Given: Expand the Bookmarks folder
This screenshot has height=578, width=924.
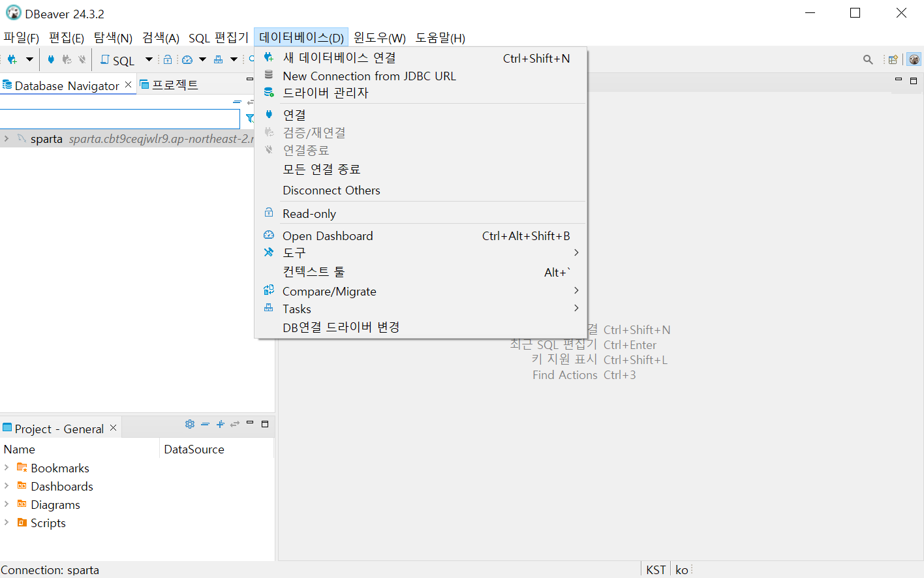Looking at the screenshot, I should click(7, 468).
